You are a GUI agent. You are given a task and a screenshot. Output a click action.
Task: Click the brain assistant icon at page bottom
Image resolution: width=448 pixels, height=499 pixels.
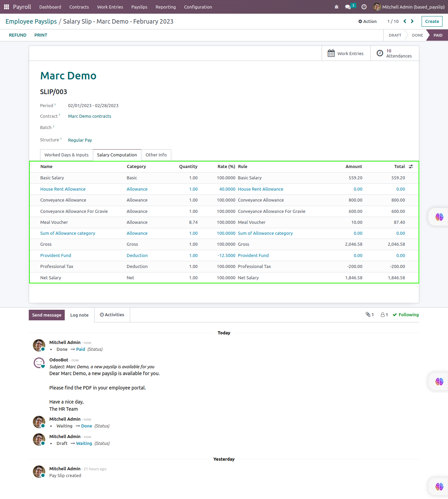(439, 487)
